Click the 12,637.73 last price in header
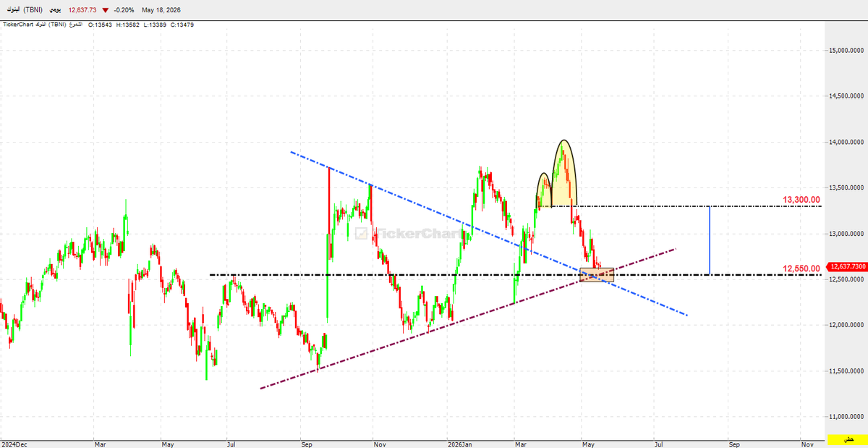This screenshot has height=448, width=868. pos(82,10)
